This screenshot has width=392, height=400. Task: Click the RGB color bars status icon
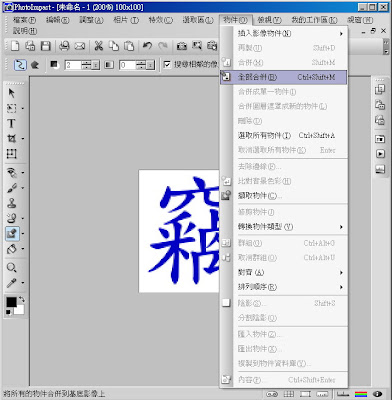click(x=361, y=394)
